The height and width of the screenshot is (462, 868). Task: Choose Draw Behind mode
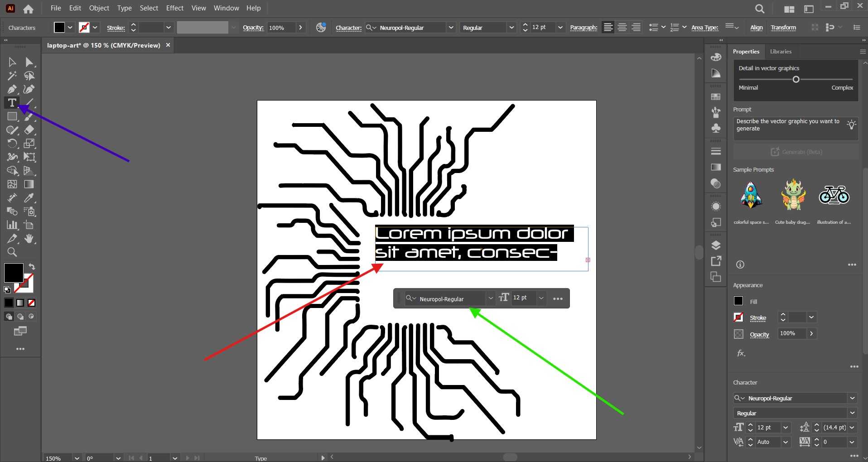(x=20, y=317)
